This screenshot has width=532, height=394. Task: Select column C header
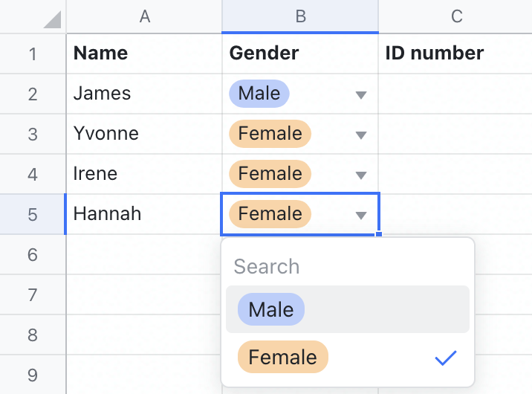456,16
